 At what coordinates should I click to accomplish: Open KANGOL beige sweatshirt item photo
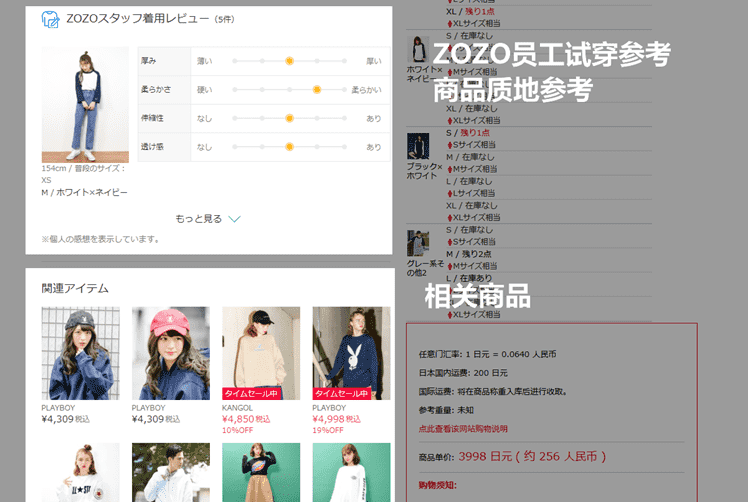[x=261, y=353]
